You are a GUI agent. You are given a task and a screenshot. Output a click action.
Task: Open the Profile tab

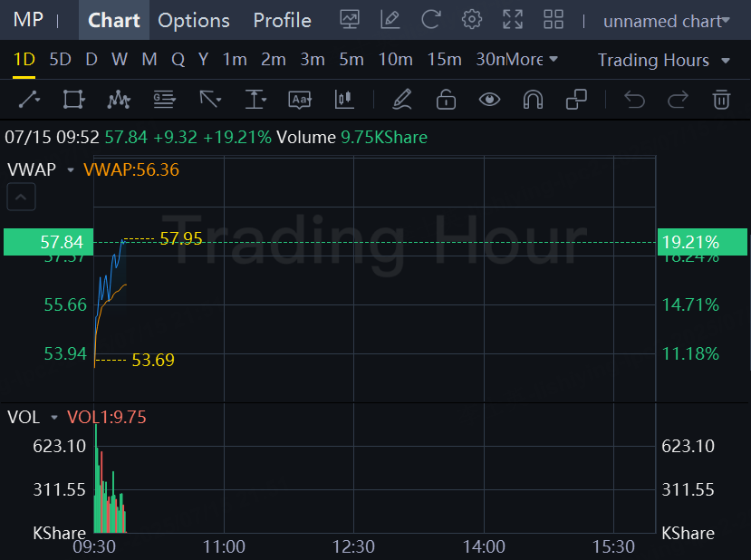pos(282,20)
